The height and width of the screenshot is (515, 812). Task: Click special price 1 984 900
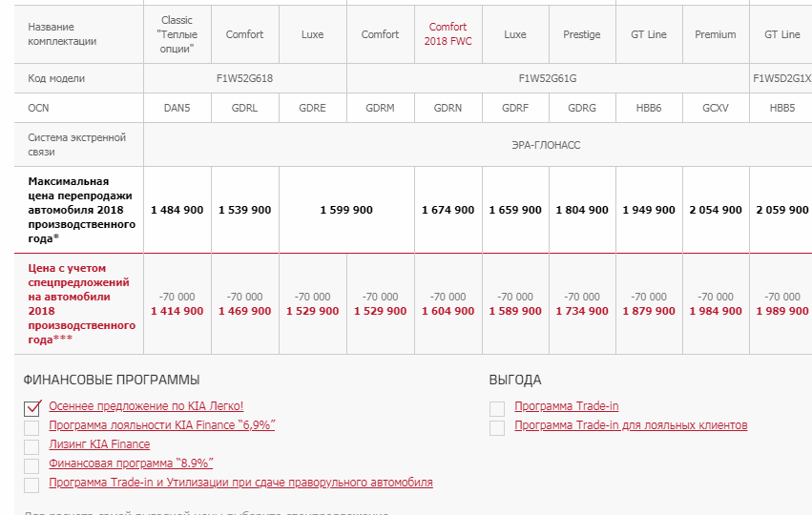point(716,311)
